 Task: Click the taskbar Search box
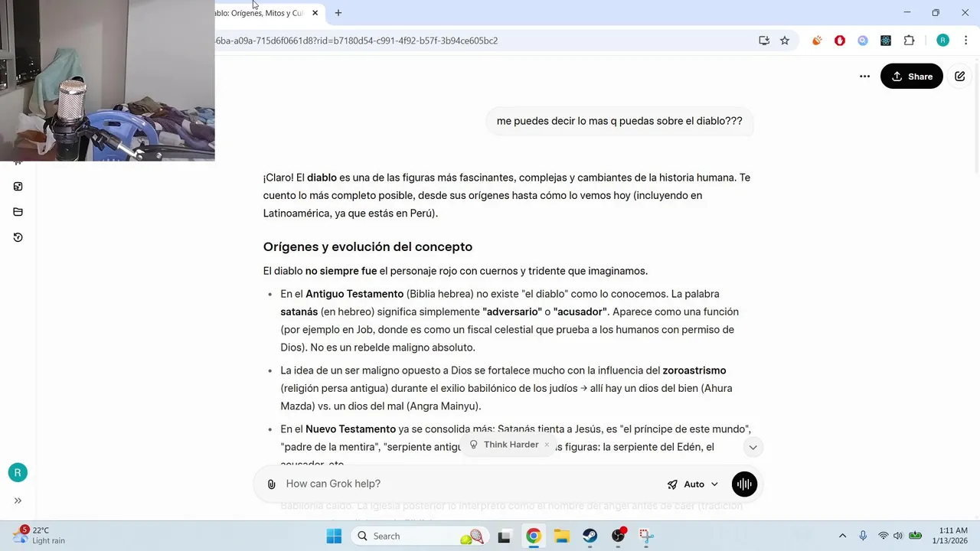420,536
